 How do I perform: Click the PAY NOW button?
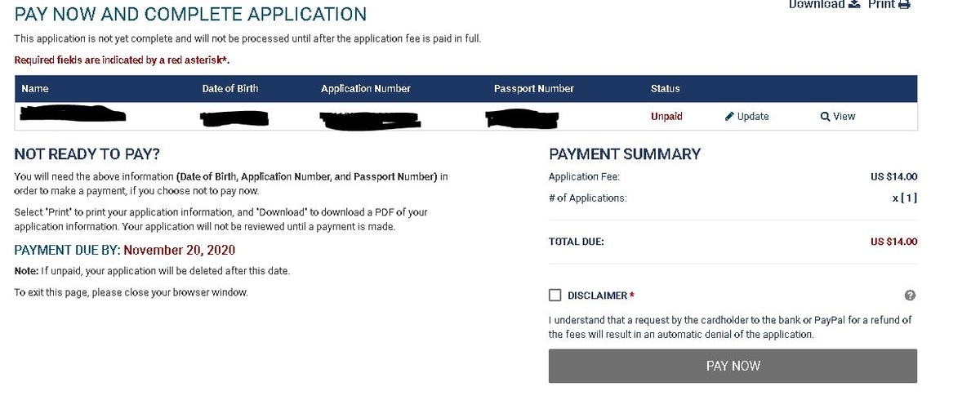pyautogui.click(x=733, y=366)
